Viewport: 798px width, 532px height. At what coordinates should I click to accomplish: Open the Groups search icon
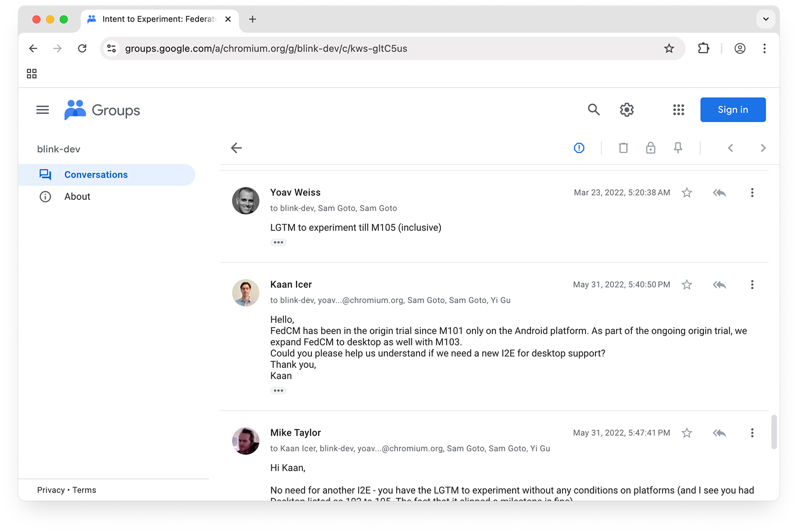593,110
